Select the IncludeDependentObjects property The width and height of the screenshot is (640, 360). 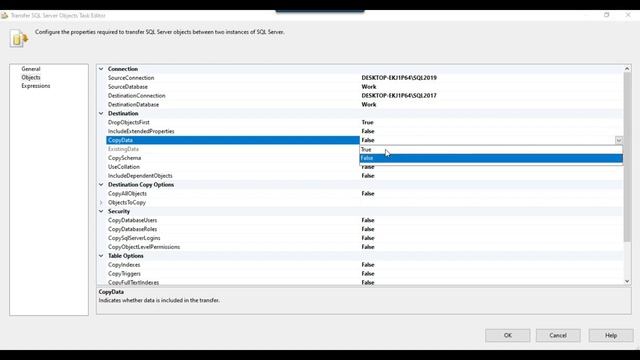[x=140, y=176]
